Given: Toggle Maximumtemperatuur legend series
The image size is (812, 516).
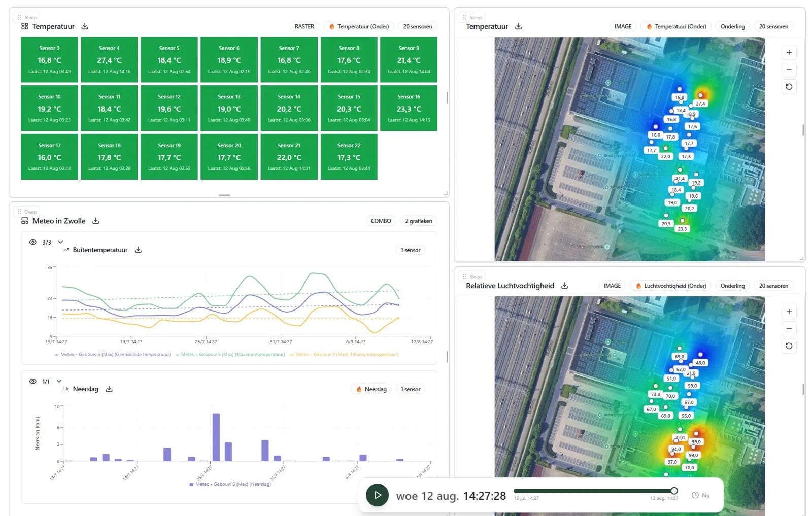Looking at the screenshot, I should click(230, 355).
